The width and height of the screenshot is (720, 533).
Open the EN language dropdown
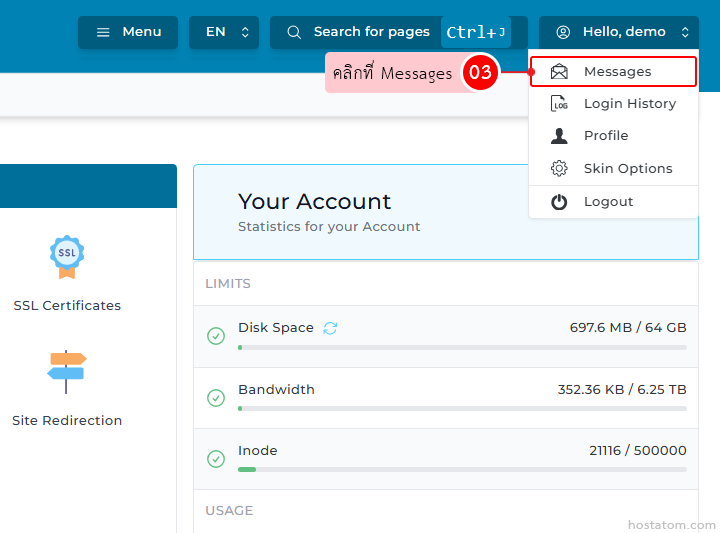tap(224, 32)
